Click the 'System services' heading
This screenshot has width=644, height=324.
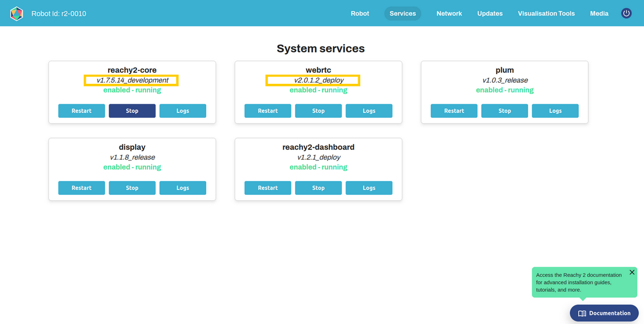coord(320,49)
